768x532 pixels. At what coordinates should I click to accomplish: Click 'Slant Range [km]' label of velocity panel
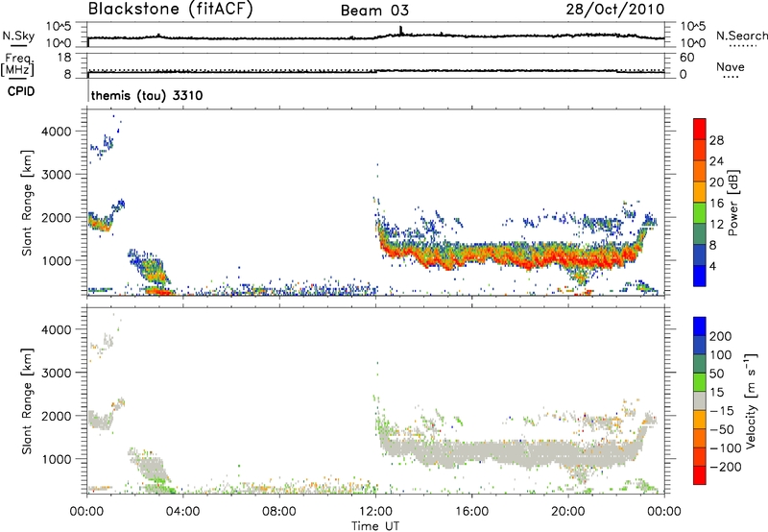pos(27,401)
